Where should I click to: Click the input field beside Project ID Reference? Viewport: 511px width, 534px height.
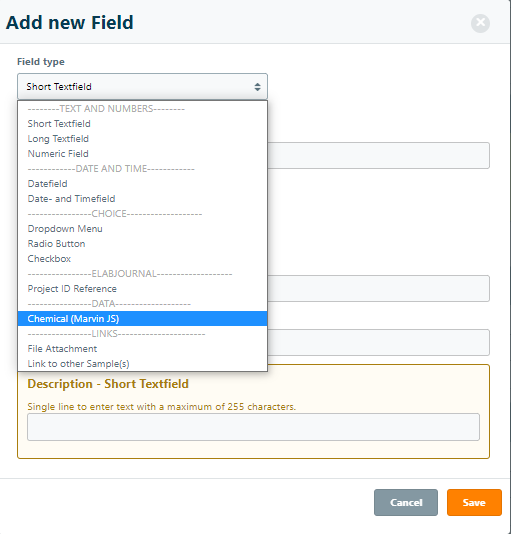pos(379,288)
